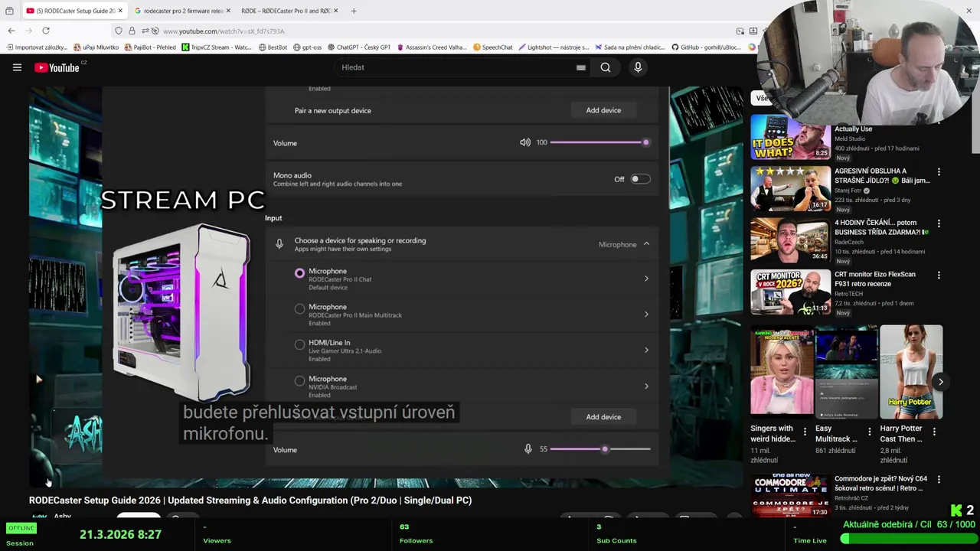Open the ChatGPT - Český GPT bookmark
Viewport: 980px width, 551px height.
pyautogui.click(x=359, y=47)
